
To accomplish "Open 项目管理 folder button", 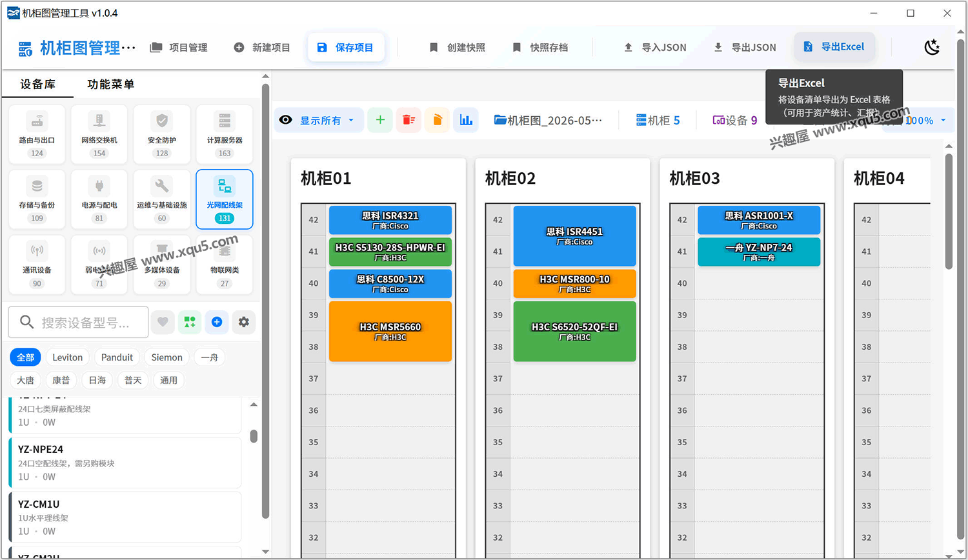I will pos(179,48).
